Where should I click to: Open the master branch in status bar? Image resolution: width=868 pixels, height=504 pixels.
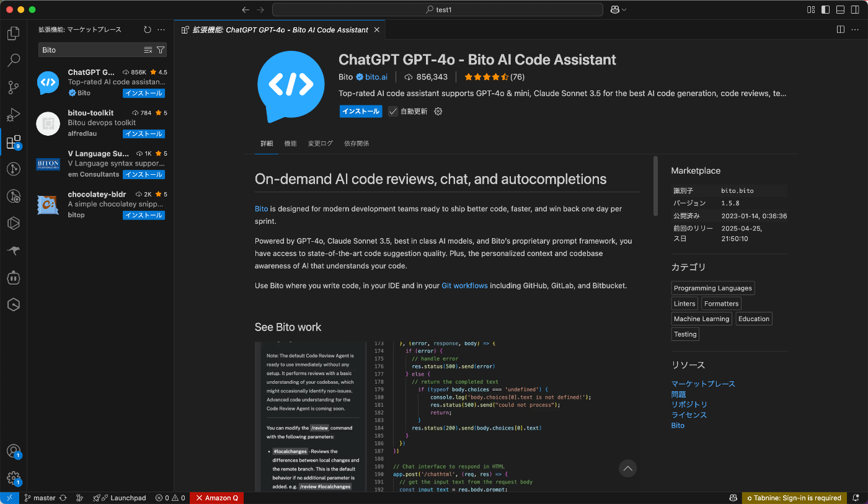pyautogui.click(x=40, y=498)
